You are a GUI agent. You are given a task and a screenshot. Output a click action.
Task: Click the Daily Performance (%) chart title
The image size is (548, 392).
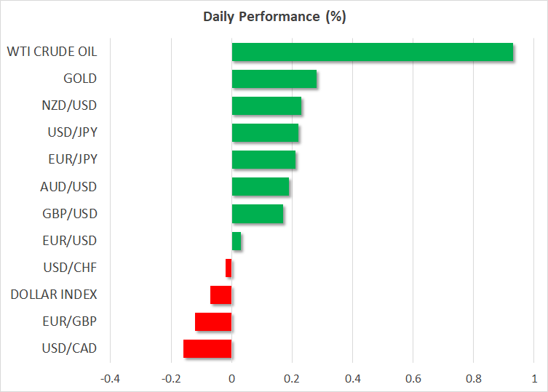pyautogui.click(x=274, y=16)
